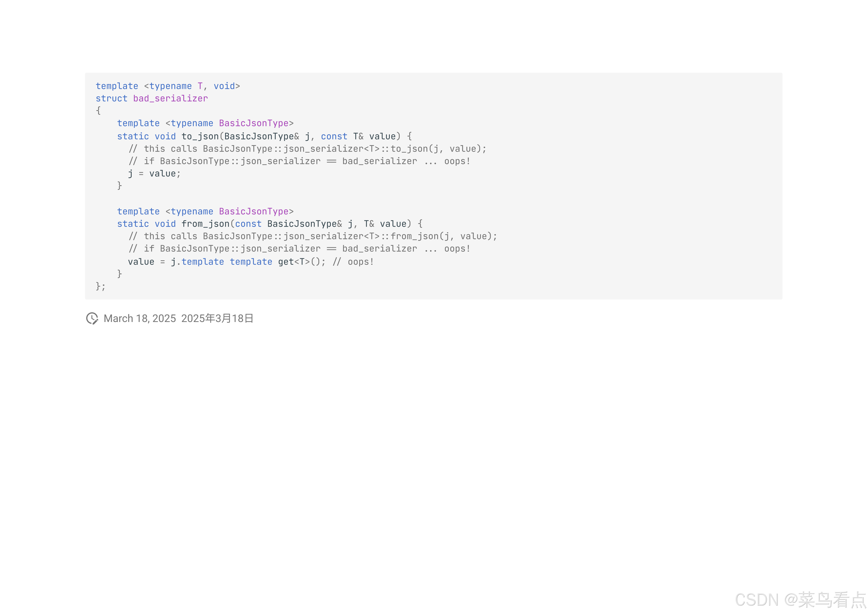Click the trailing '// oops!' comment
This screenshot has height=614, width=868.
click(353, 261)
